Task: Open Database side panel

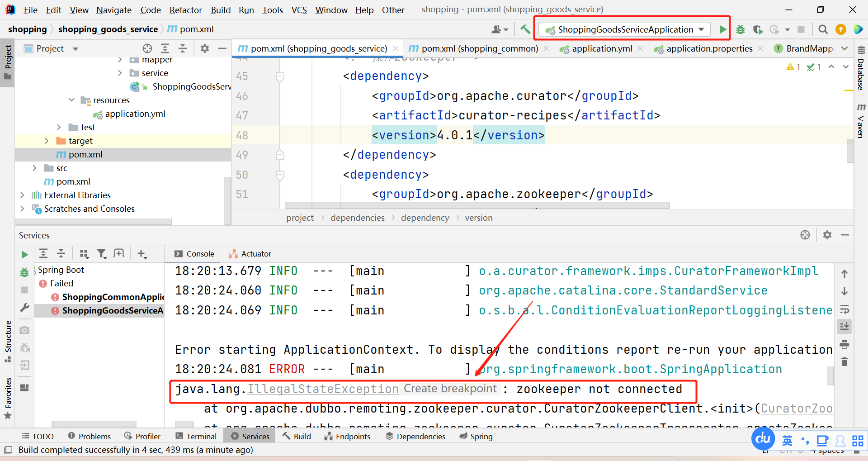Action: [x=861, y=68]
